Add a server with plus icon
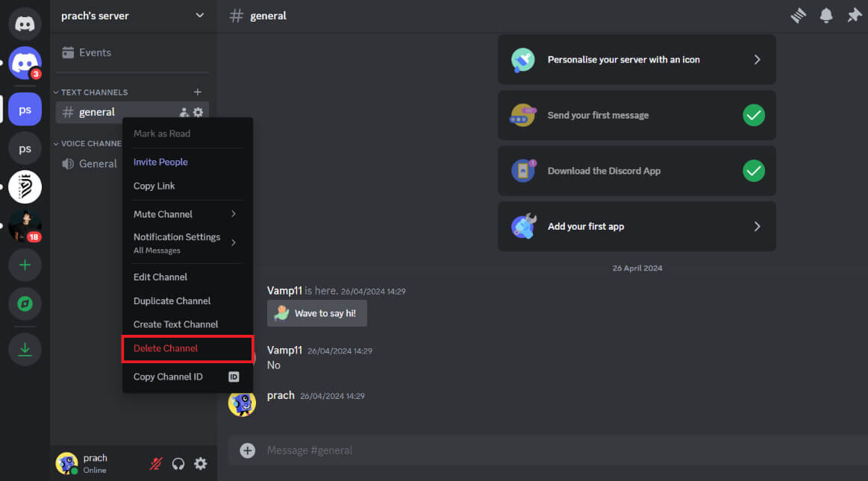Screen dimensions: 868x481 click(25, 265)
